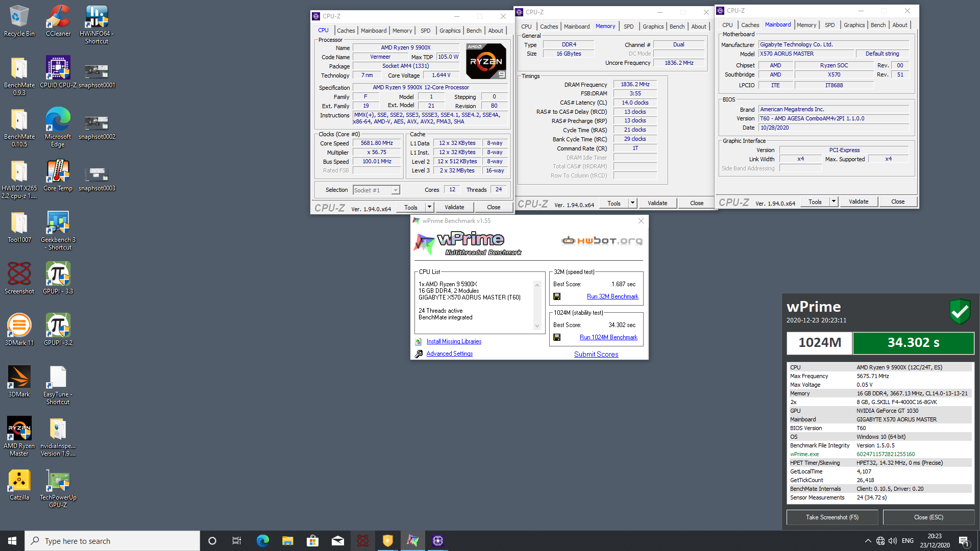
Task: Expand the Tools arrow in the Mainboard tab window
Action: (834, 202)
